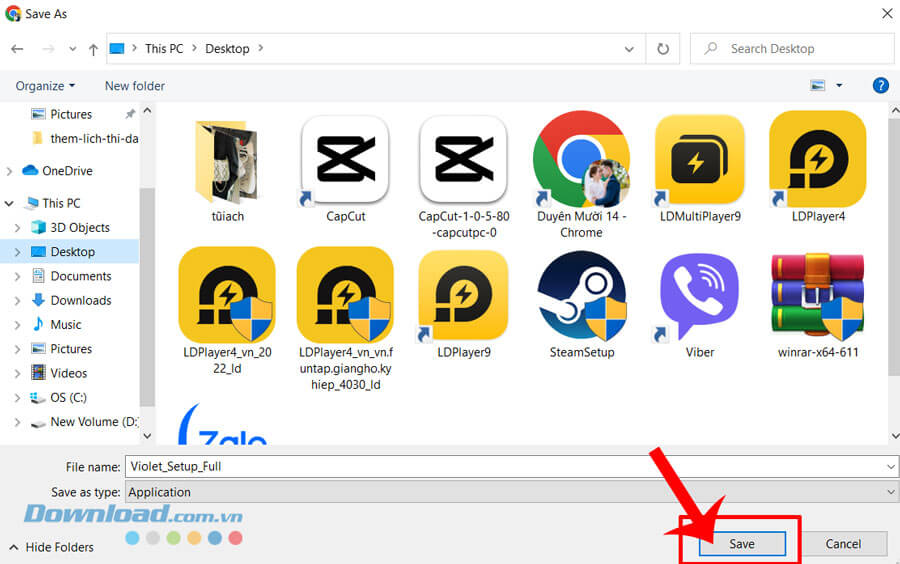Image resolution: width=900 pixels, height=564 pixels.
Task: Click the refresh button beside address bar
Action: (x=662, y=48)
